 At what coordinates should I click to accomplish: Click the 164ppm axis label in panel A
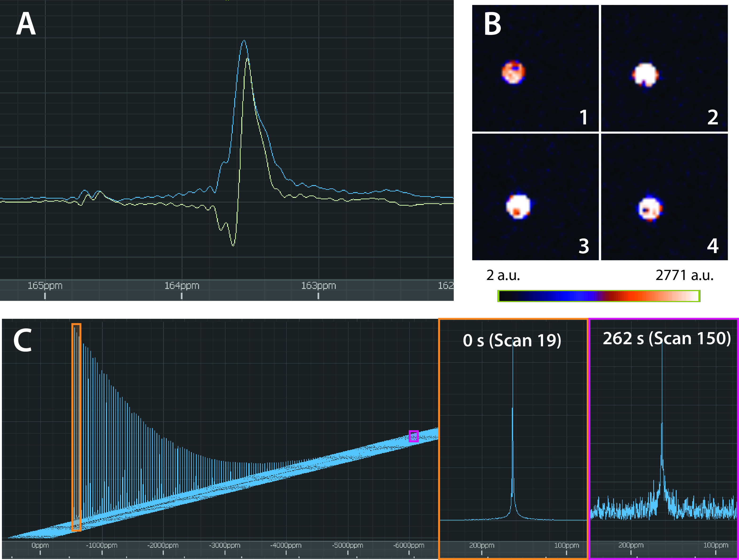[182, 286]
